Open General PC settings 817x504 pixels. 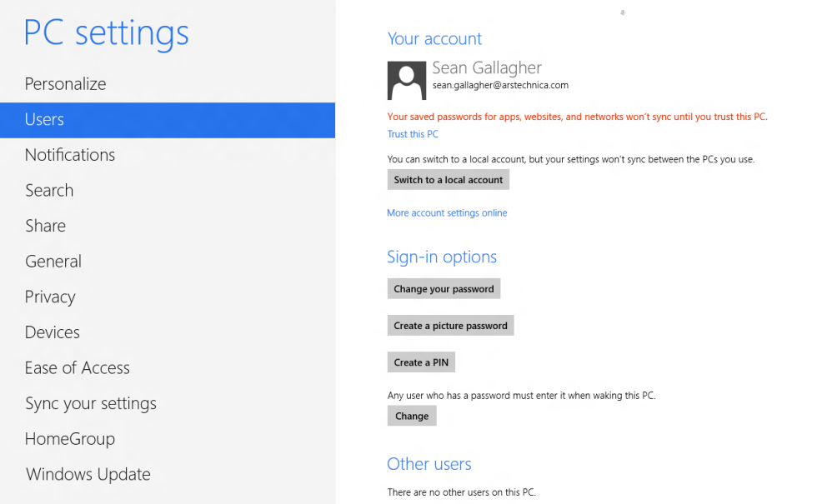53,261
